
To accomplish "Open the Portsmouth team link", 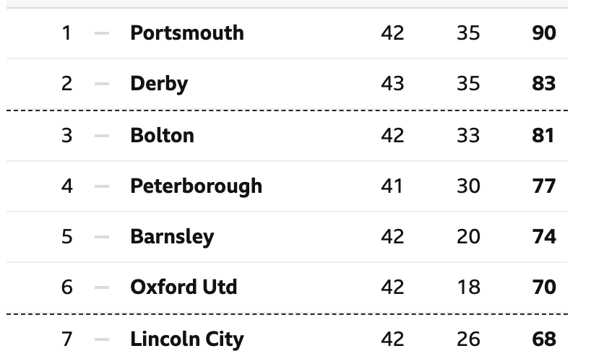I will pos(187,32).
